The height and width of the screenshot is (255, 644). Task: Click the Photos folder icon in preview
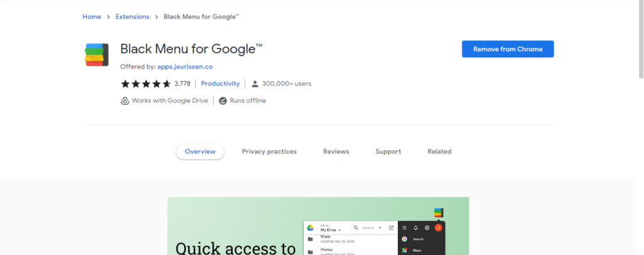tap(311, 251)
